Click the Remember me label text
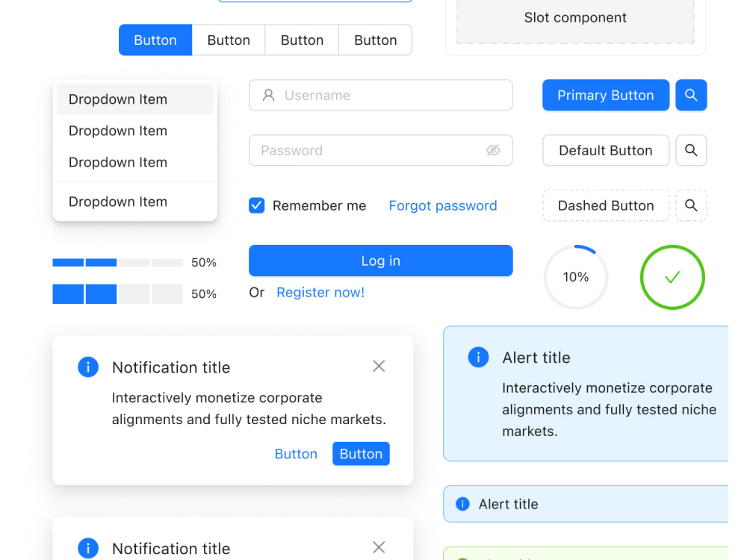747x560 pixels. tap(319, 206)
